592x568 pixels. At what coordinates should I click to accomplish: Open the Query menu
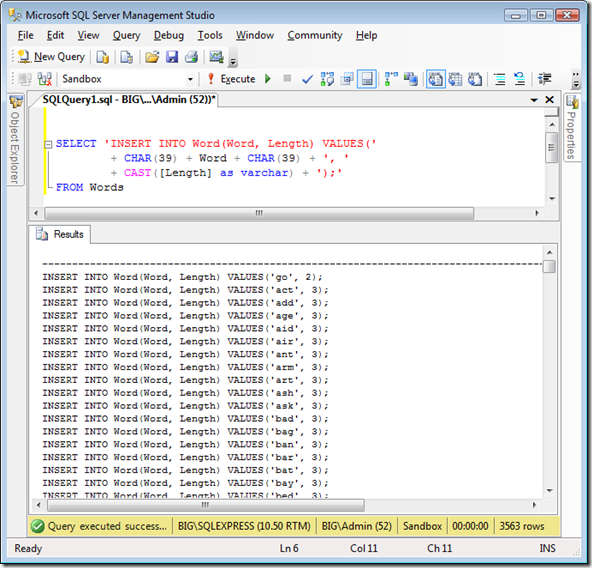coord(126,35)
